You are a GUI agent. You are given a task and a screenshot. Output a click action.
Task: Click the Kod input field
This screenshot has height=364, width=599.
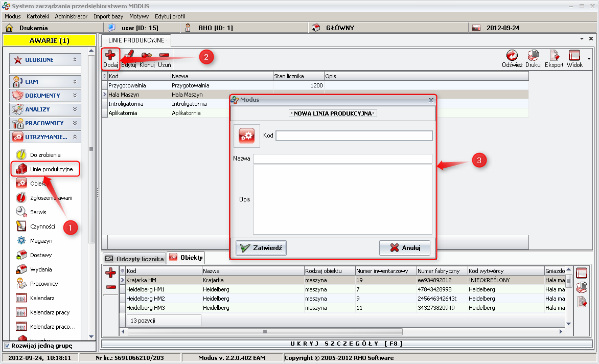tap(354, 135)
